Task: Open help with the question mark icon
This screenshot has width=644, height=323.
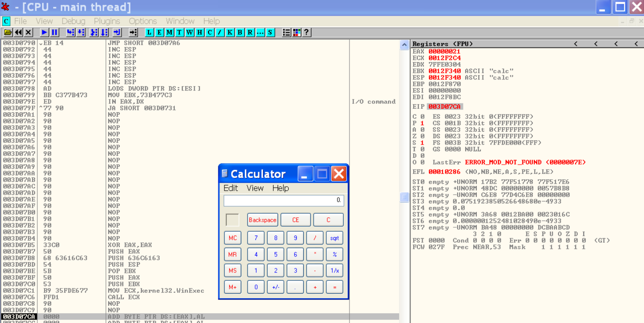Action: pos(306,32)
